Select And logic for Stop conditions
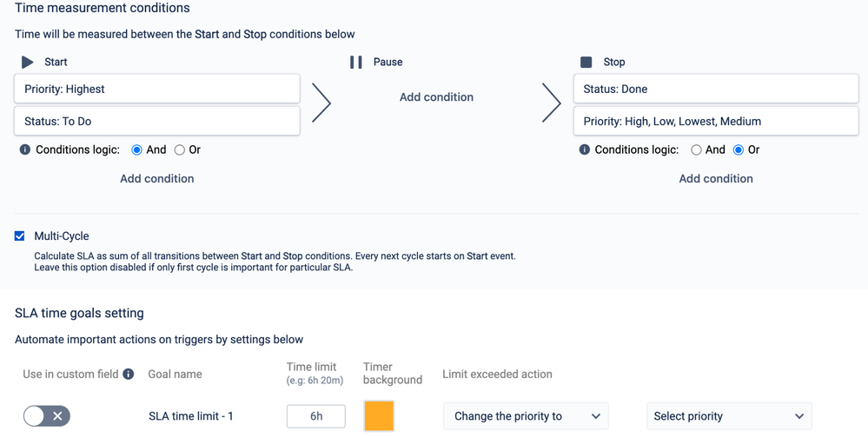868x438 pixels. [697, 150]
